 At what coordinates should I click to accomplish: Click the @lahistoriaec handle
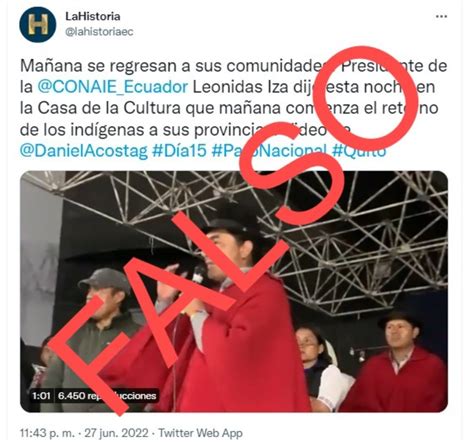99,32
